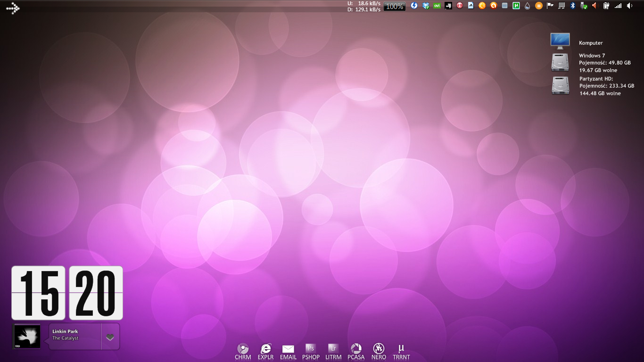Click the heart favorite button
Viewport: 644px width, 362px height.
pos(110,337)
